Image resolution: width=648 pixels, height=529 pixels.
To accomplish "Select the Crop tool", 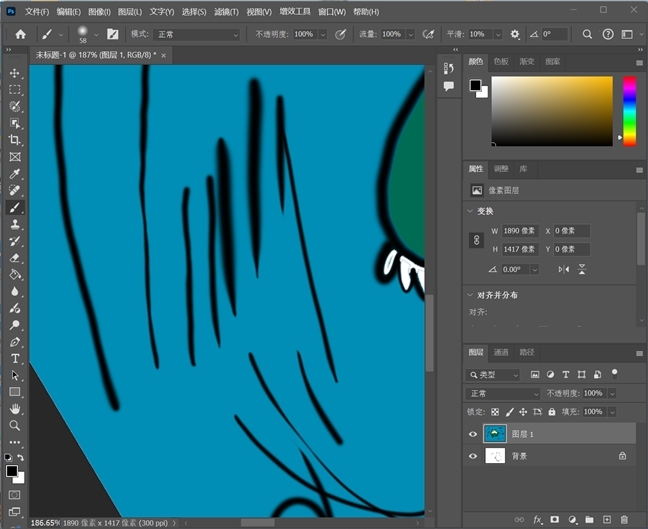I will pyautogui.click(x=15, y=140).
